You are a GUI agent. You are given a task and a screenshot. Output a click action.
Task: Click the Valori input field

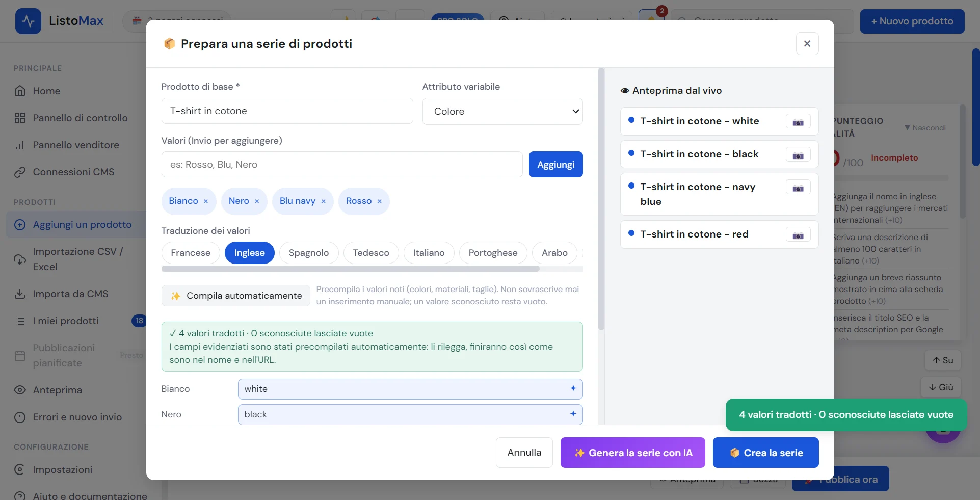pos(342,165)
